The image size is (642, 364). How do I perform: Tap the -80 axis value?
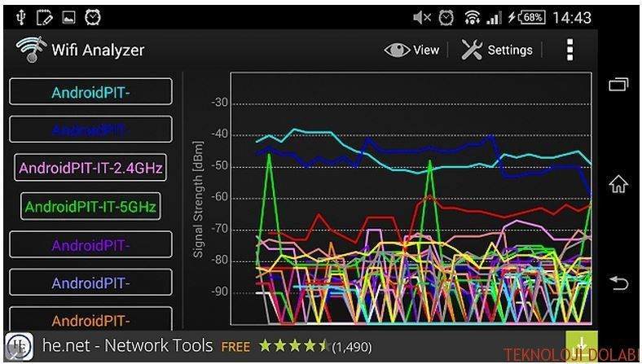(219, 260)
